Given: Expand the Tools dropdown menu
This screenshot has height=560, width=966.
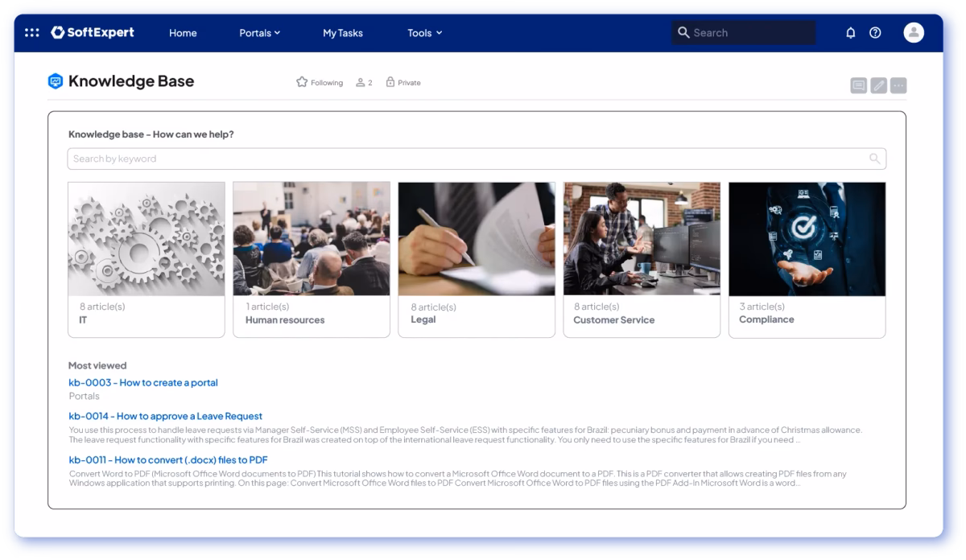Looking at the screenshot, I should tap(424, 33).
